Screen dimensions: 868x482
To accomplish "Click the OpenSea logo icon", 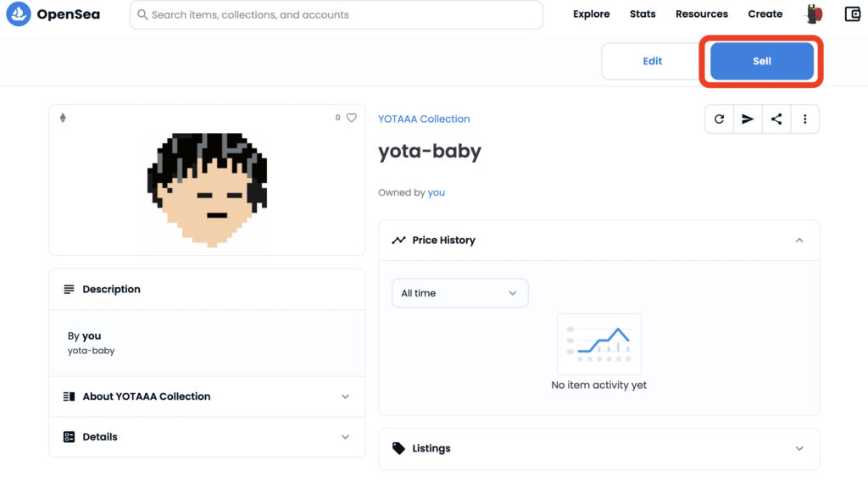I will 19,14.
